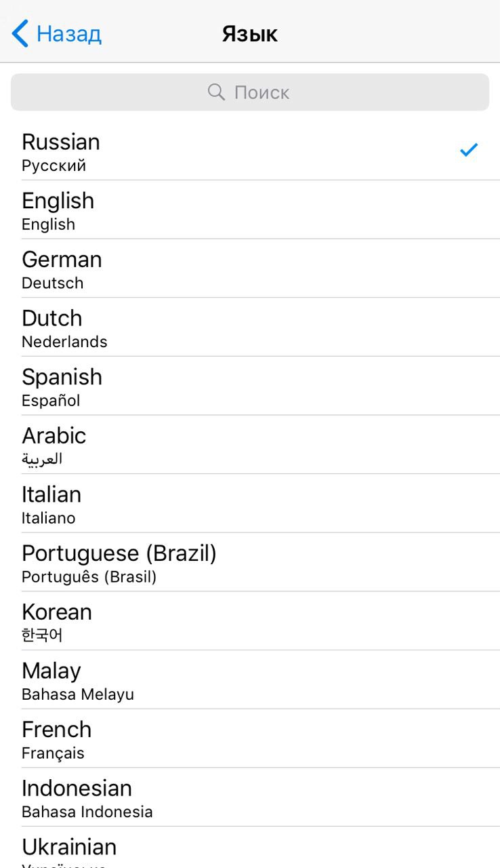Pick Malay (Bahasa Melayu) language
Viewport: 500px width, 868px height.
point(250,680)
